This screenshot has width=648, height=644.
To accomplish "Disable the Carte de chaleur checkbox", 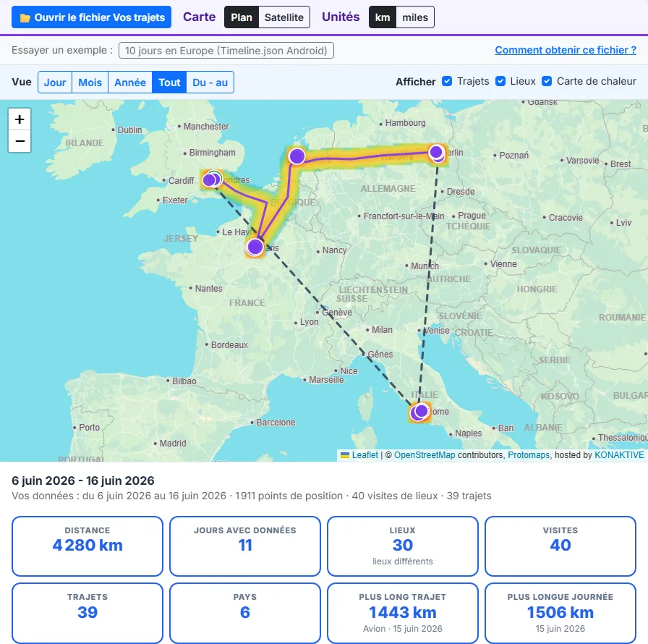I will coord(547,81).
